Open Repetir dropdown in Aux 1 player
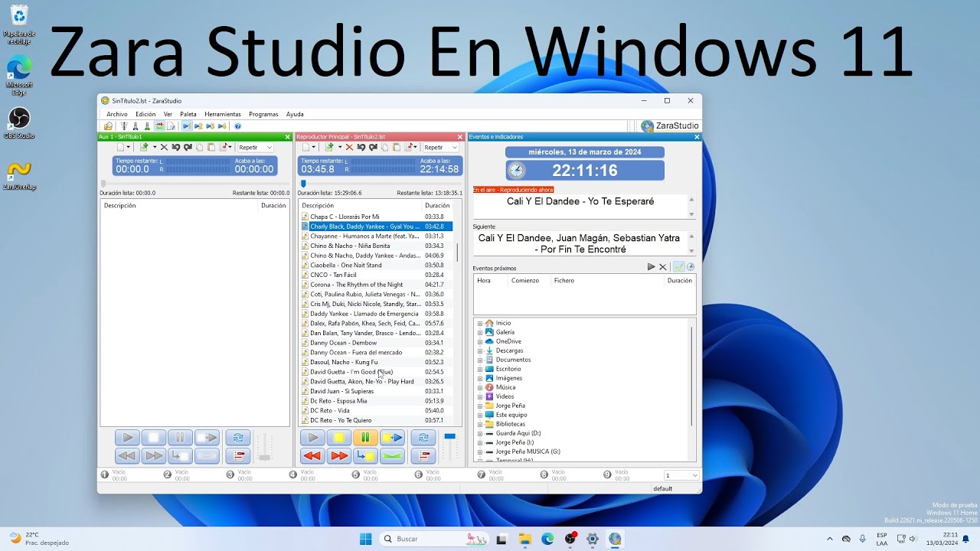The height and width of the screenshot is (551, 980). coord(256,147)
